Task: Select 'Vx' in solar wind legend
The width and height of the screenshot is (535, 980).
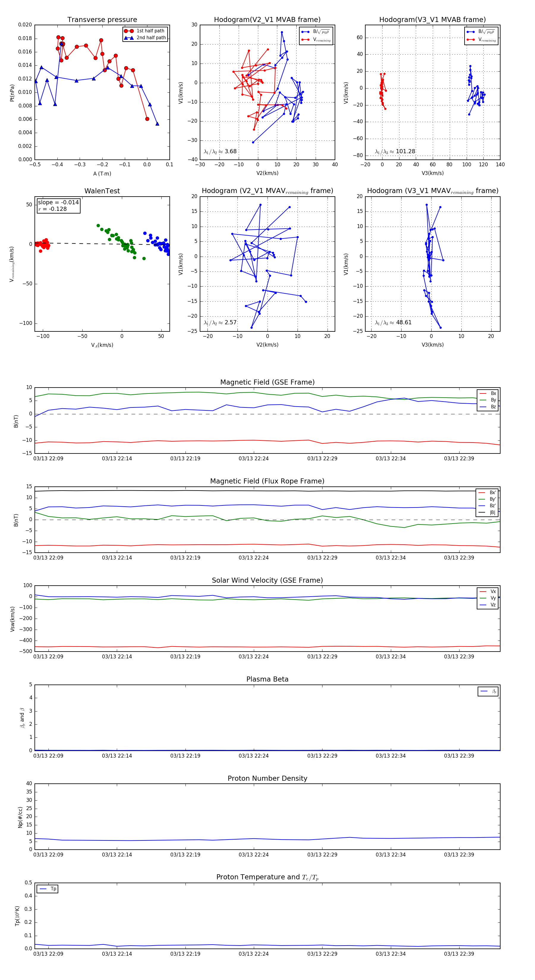Action: [488, 592]
